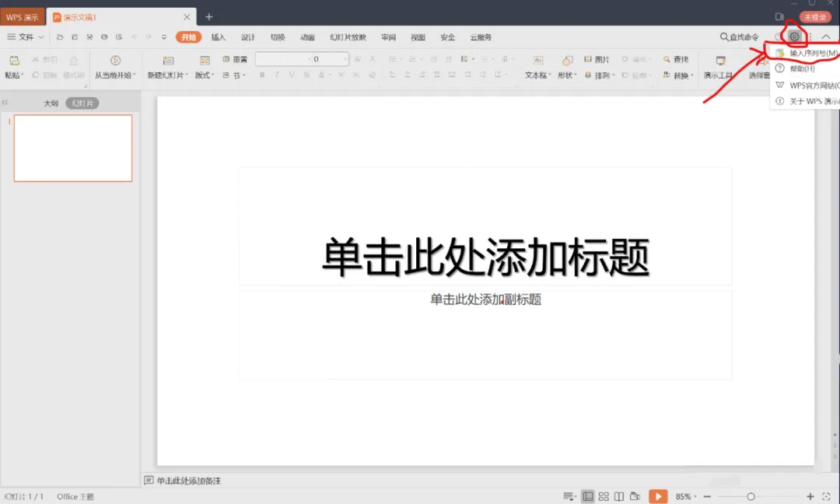Switch to the 设计 tab
This screenshot has width=840, height=504.
pyautogui.click(x=247, y=37)
